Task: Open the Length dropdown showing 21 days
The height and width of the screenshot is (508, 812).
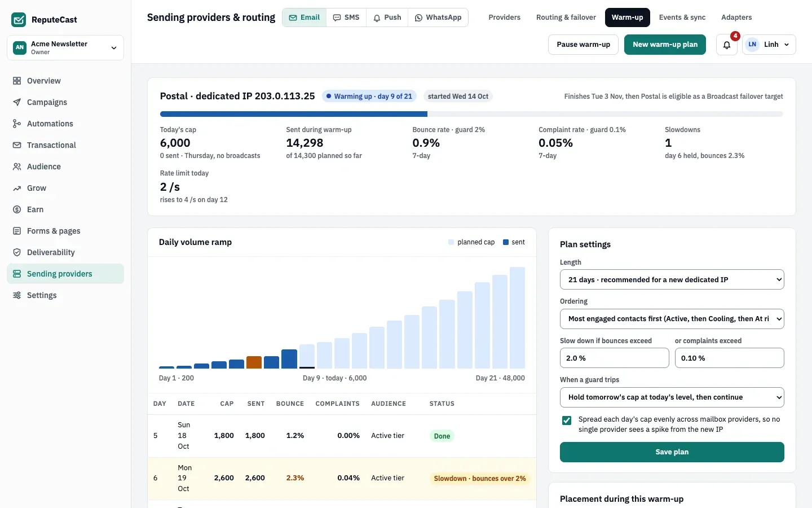Action: pos(672,279)
